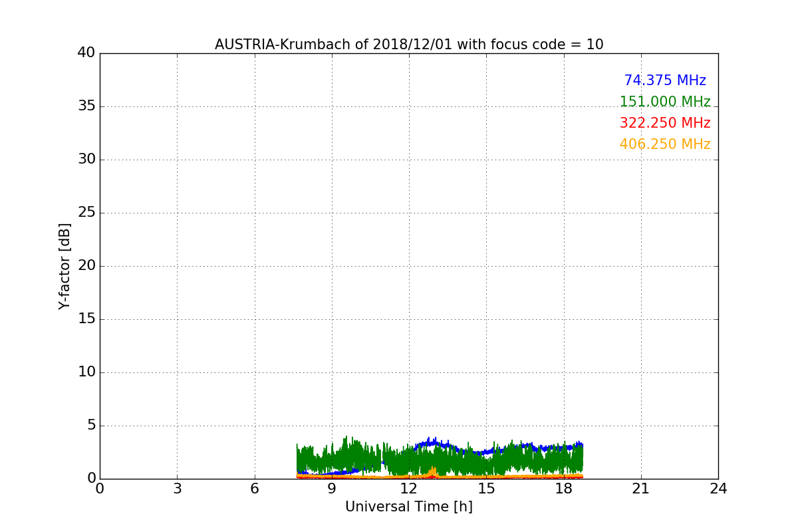Click x-axis tick value 21
The image size is (798, 532).
641,489
